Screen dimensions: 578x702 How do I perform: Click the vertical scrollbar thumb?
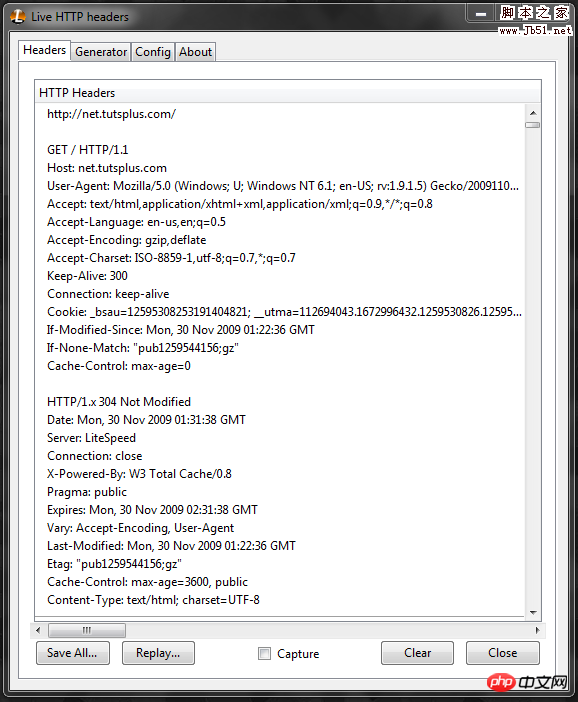point(533,125)
